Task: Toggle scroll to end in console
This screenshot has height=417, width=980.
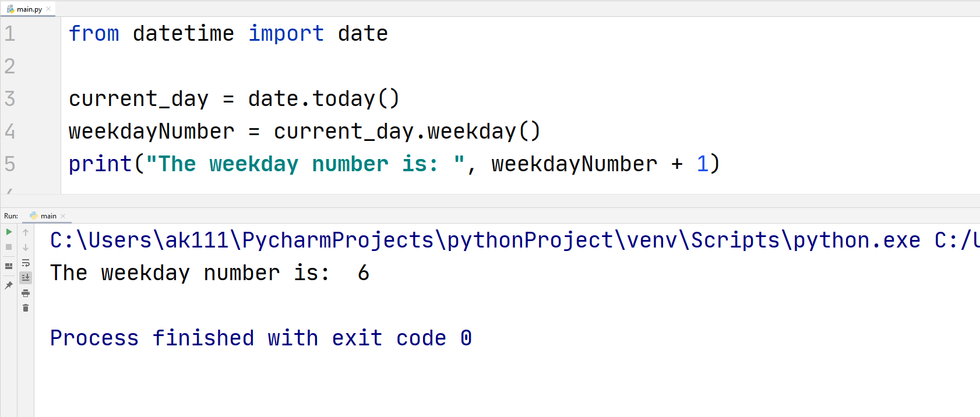Action: pyautogui.click(x=26, y=278)
